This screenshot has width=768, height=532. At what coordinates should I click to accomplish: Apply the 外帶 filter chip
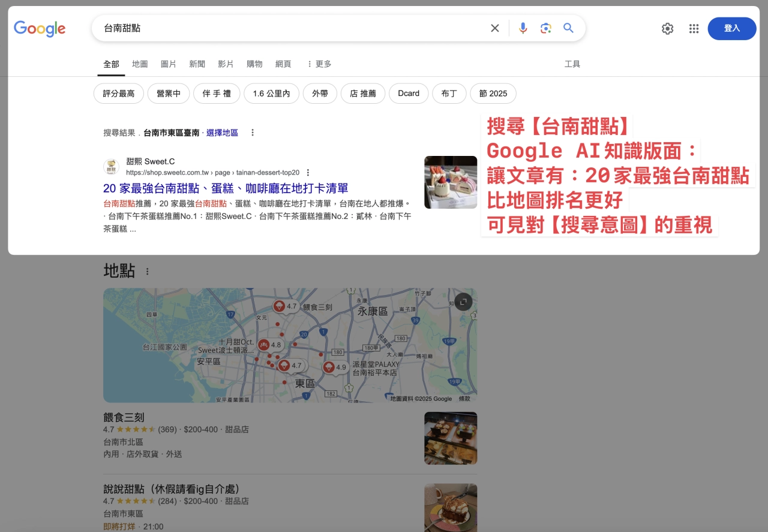[320, 94]
